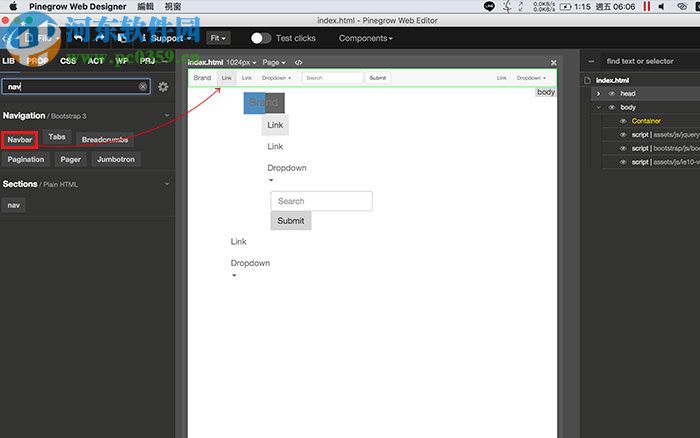Click the battery status icon in menu bar
This screenshot has width=700, height=438.
click(x=566, y=7)
